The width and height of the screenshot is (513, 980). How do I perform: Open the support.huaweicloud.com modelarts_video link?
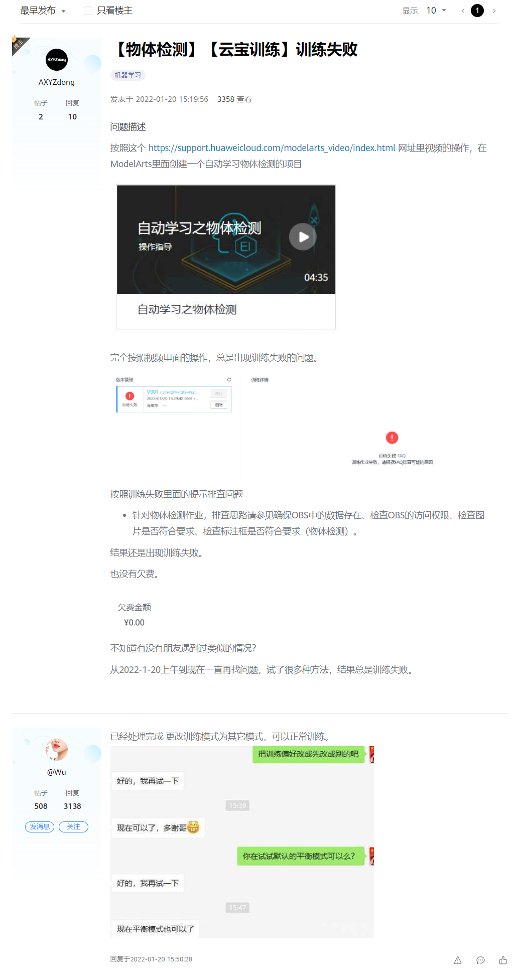(x=272, y=148)
